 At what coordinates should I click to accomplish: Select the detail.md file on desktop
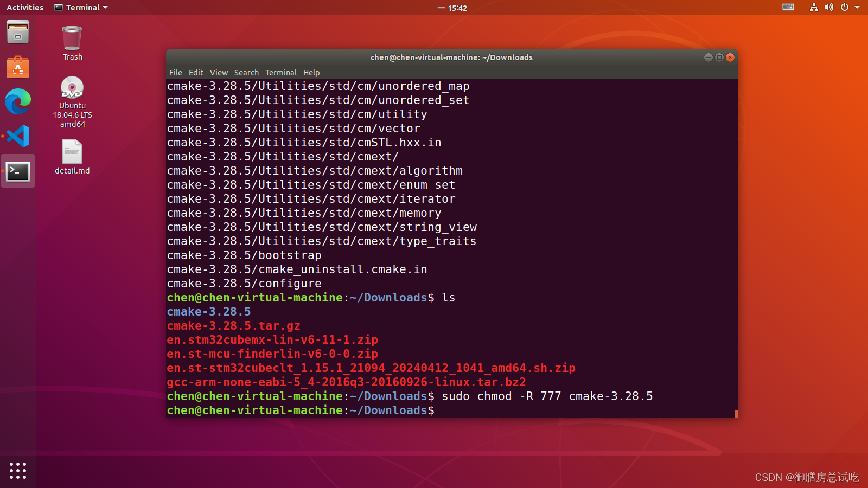(72, 157)
